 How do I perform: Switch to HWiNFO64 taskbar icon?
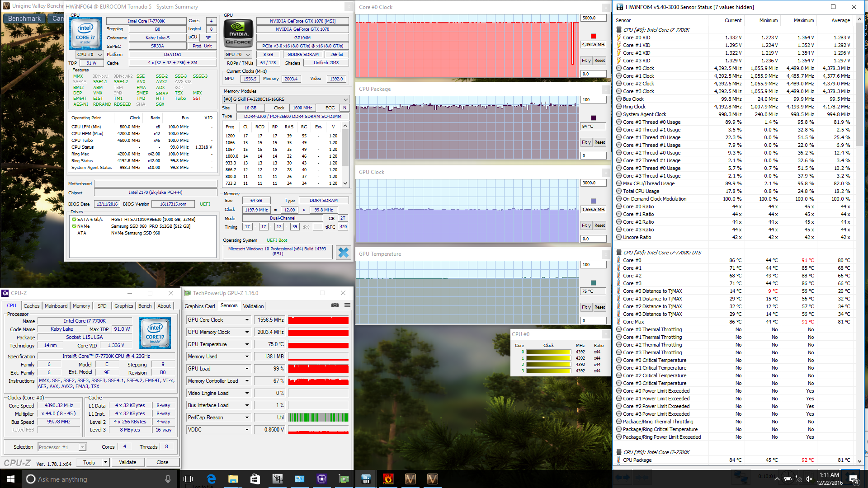(x=366, y=479)
